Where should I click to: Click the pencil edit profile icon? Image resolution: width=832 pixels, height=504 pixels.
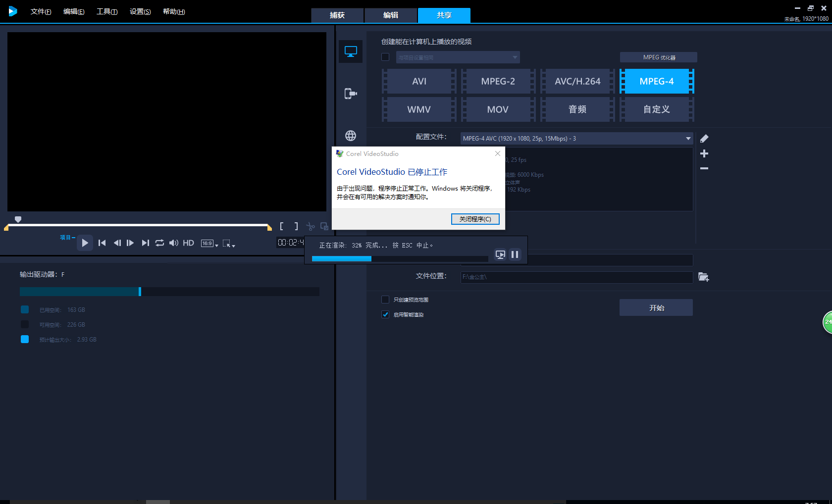(704, 139)
